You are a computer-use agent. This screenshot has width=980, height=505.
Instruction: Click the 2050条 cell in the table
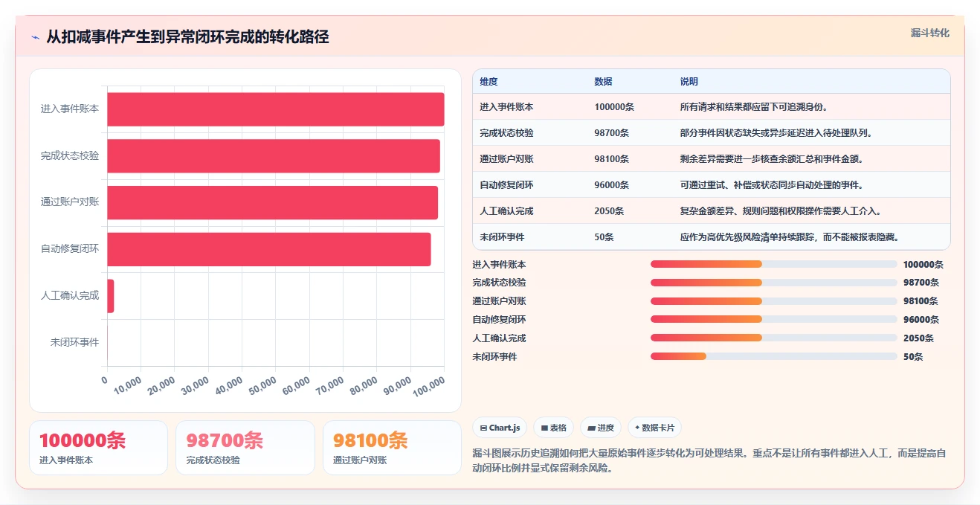609,211
